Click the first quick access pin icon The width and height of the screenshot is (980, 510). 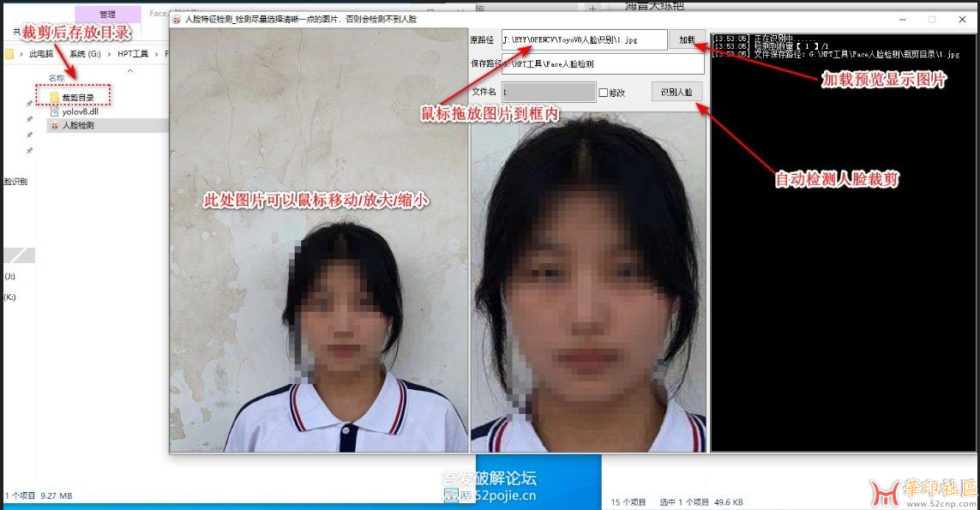click(x=29, y=103)
